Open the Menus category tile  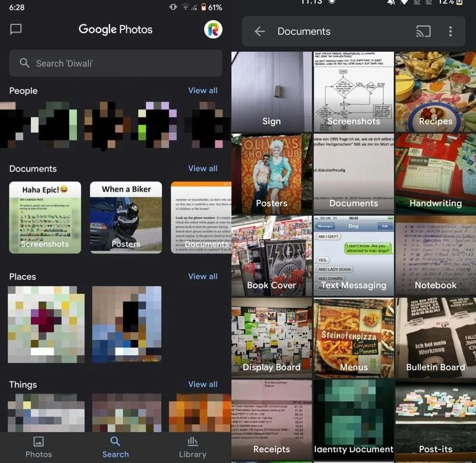pos(353,337)
